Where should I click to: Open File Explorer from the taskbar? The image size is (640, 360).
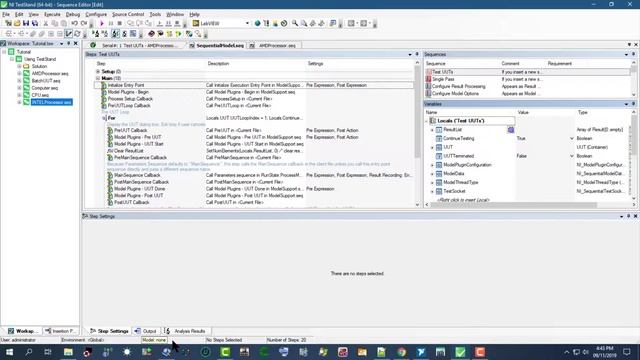68,352
